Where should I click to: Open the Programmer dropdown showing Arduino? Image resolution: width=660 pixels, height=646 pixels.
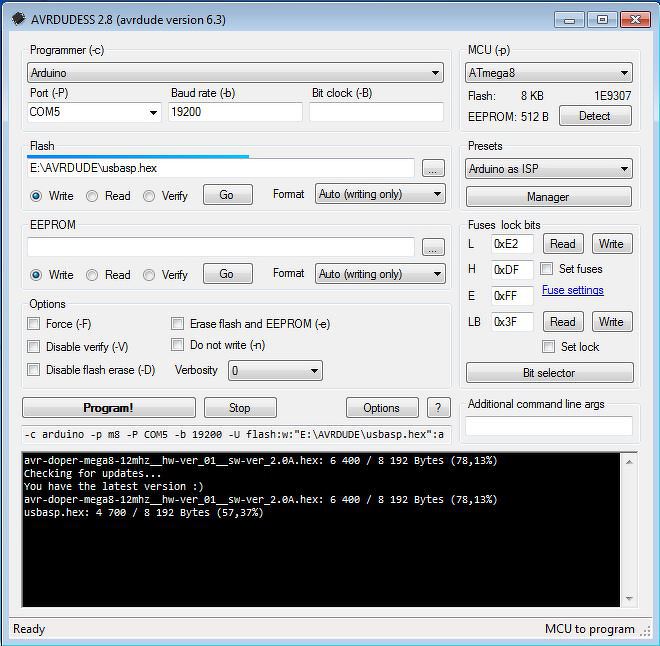tap(235, 73)
